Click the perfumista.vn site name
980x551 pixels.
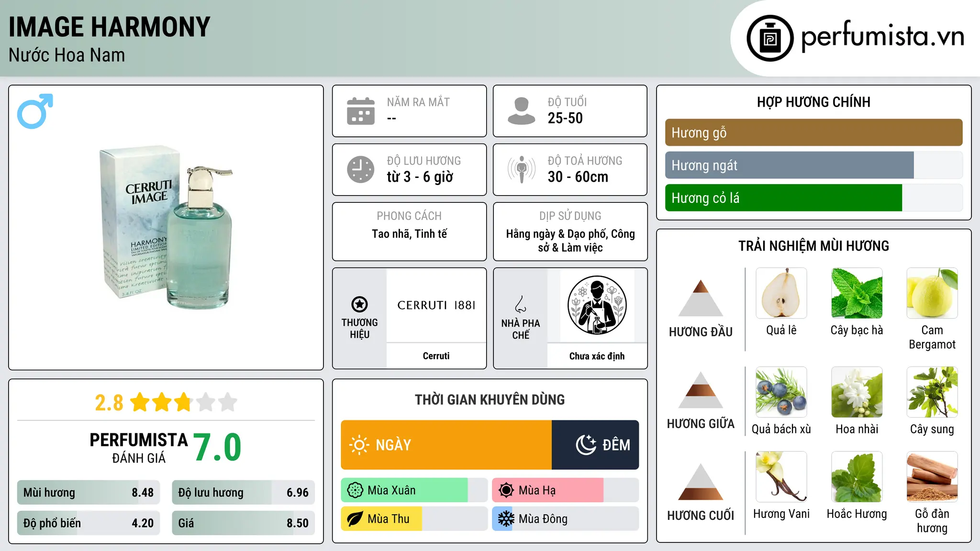click(x=882, y=36)
